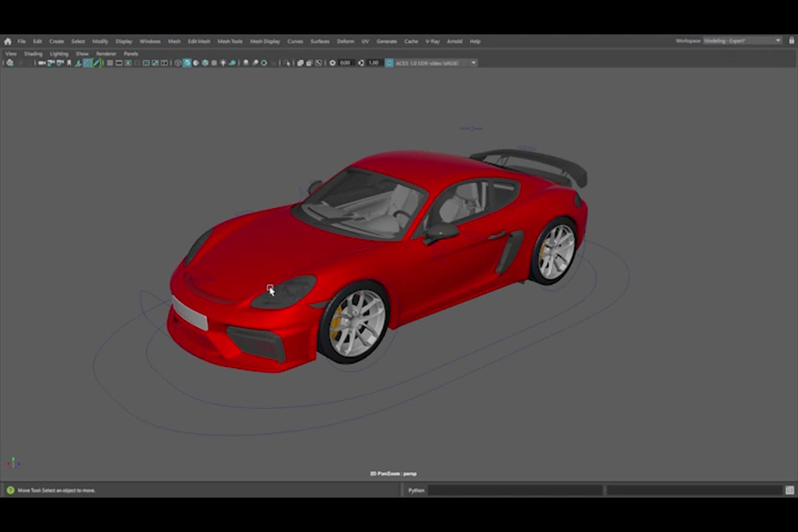Screen dimensions: 798x532
Task: Open the Mesh Tools menu
Action: click(x=229, y=41)
